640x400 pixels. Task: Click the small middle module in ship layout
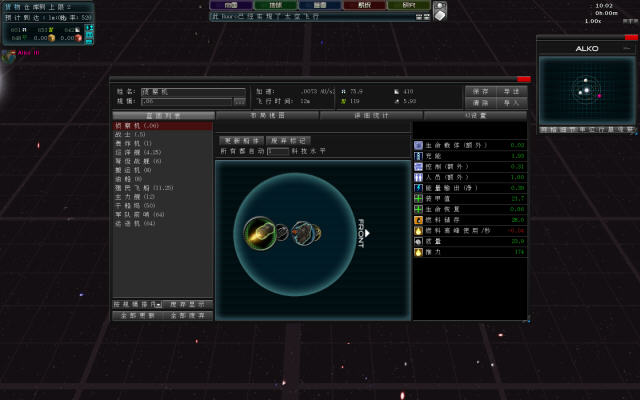[283, 233]
